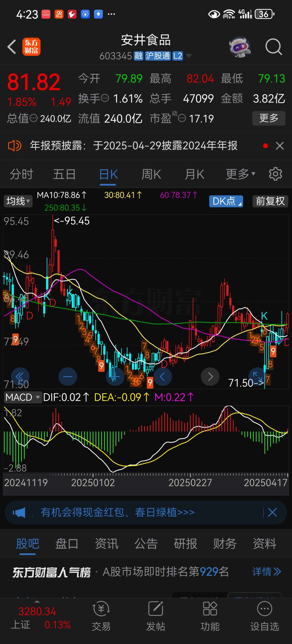Screen dimensions: 292x644
Task: Tap the 换手 info icon
Action: pos(105,98)
